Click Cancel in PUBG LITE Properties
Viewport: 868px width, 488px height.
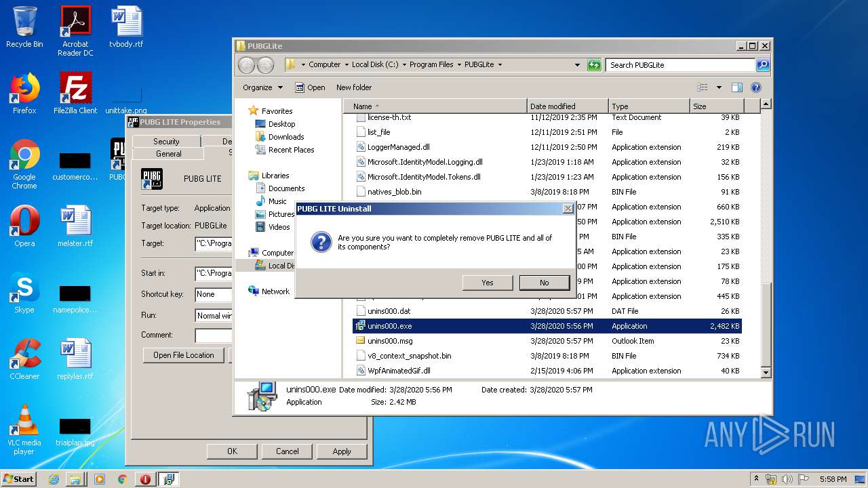(x=288, y=451)
